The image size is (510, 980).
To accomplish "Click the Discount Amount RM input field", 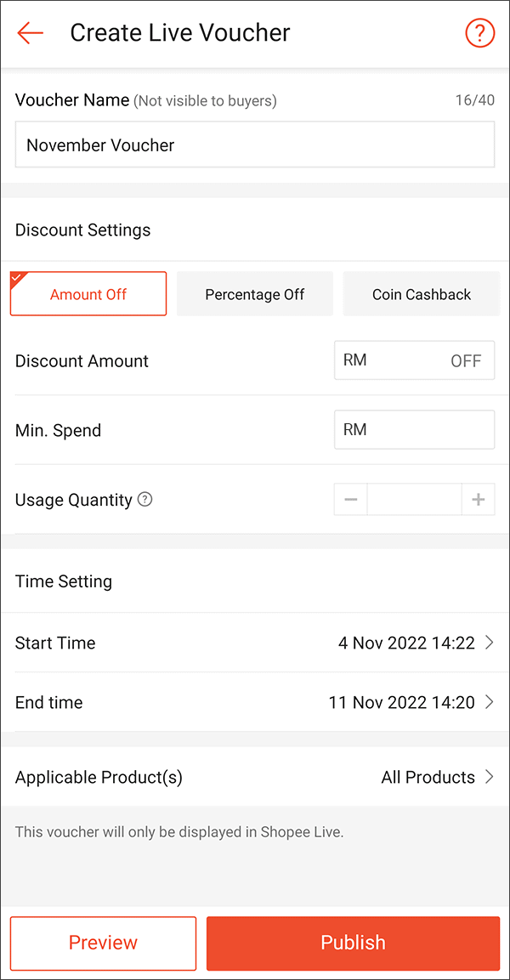I will pos(414,360).
